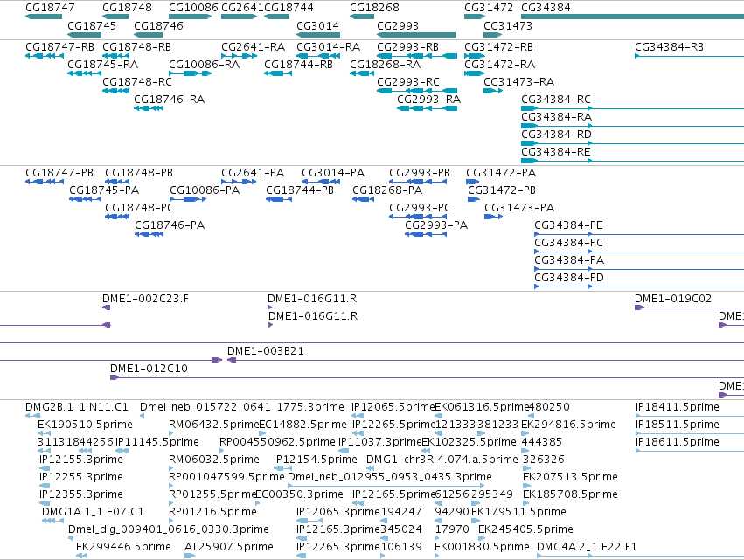
Task: Click transcript label CG18744-RB
Action: coord(298,65)
